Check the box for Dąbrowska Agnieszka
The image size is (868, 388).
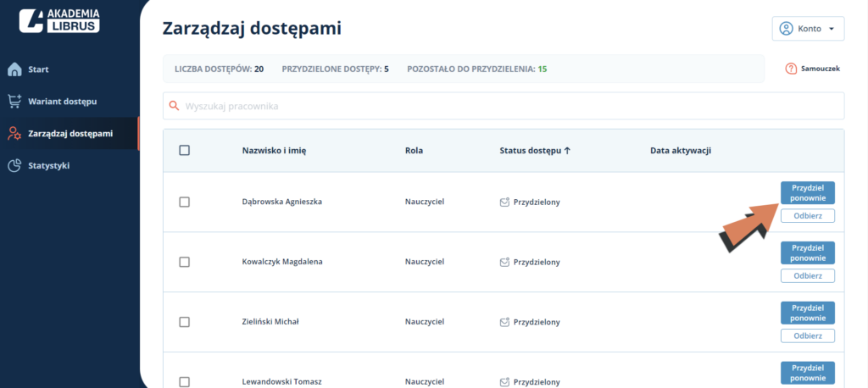pyautogui.click(x=185, y=202)
